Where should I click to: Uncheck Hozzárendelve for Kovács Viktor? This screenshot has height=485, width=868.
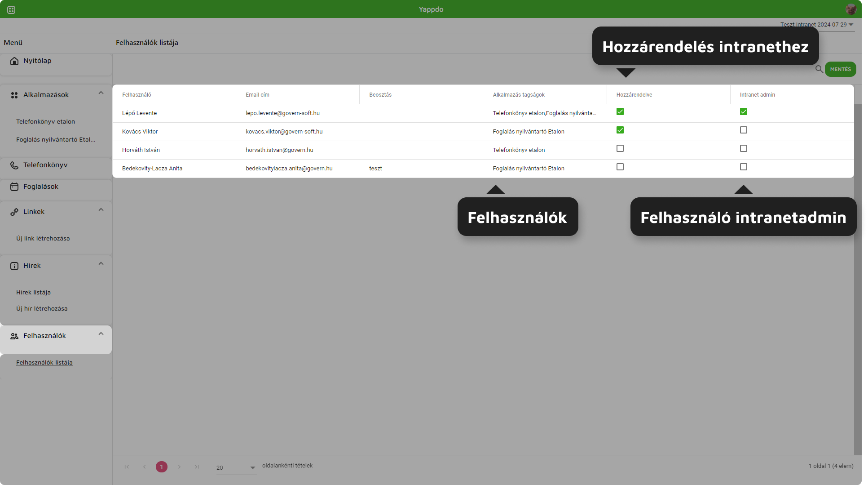click(620, 130)
